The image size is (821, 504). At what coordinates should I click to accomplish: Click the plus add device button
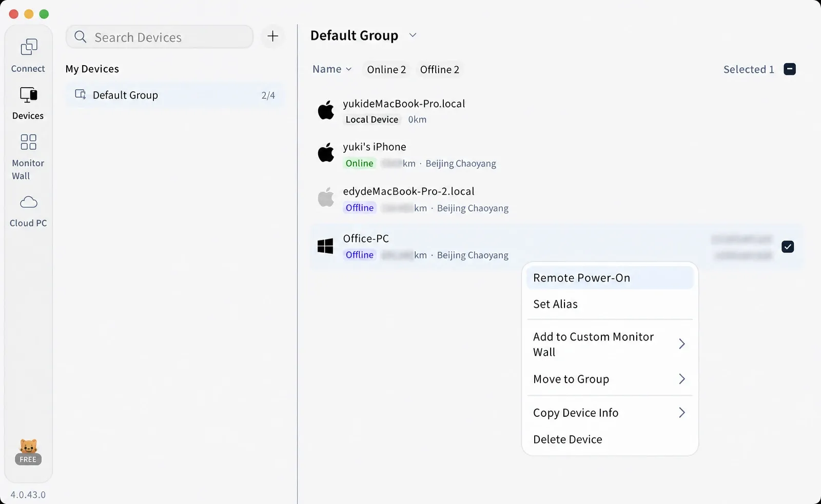(x=273, y=36)
